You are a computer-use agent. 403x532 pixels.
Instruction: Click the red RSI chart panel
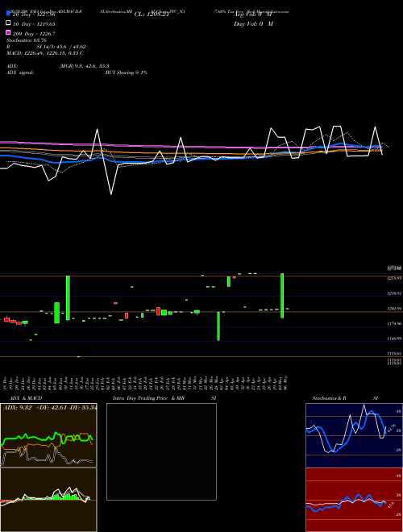[x=354, y=500]
